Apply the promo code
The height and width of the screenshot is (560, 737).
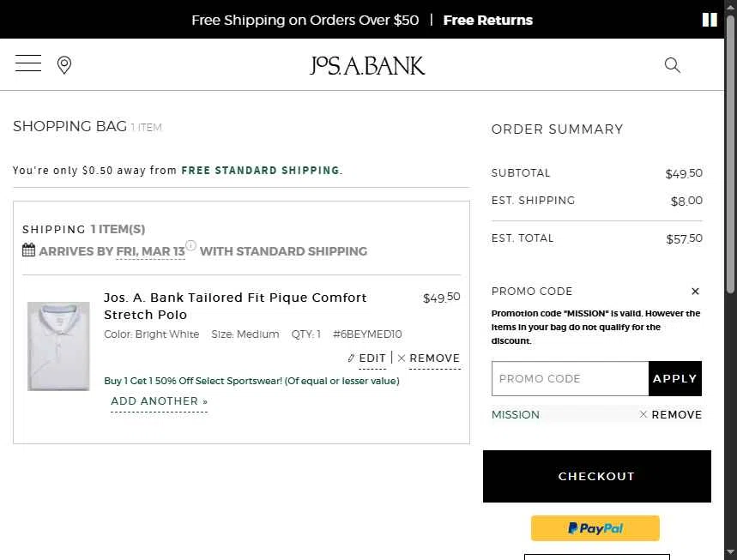(x=675, y=379)
